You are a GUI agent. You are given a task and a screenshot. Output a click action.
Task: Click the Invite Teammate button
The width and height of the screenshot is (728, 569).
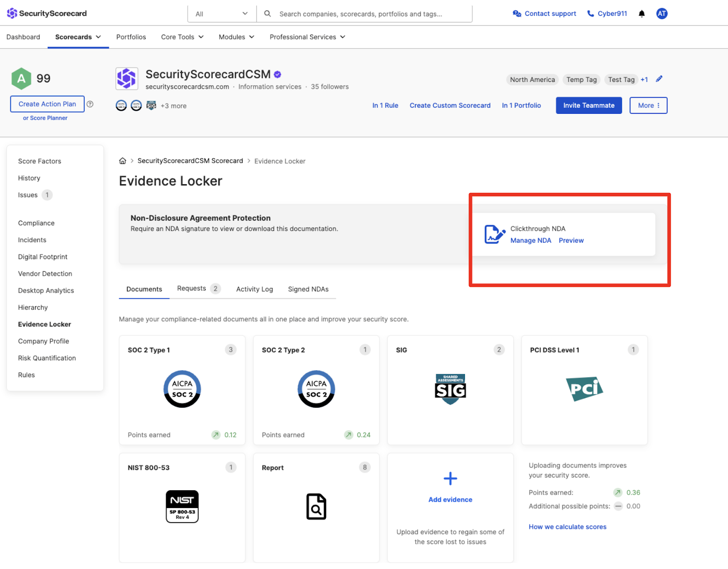[x=589, y=105]
